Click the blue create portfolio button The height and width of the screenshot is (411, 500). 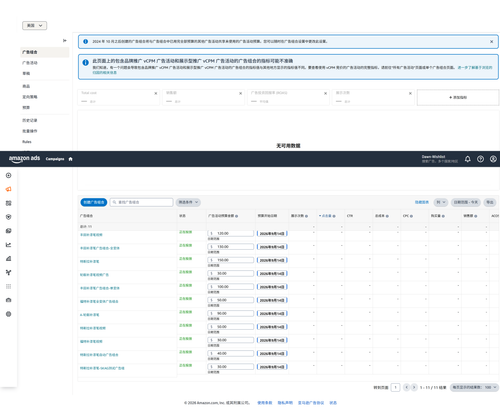tap(94, 202)
